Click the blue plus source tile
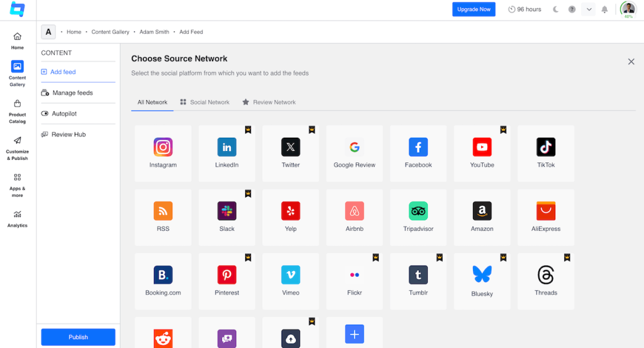Viewport: 644px width, 348px height. pos(355,333)
